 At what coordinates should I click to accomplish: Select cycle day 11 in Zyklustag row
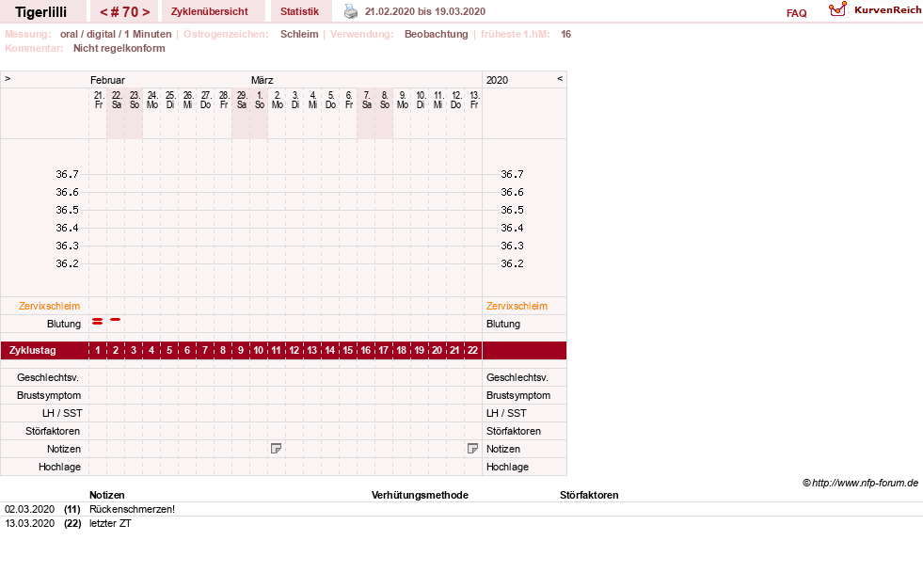[x=276, y=350]
